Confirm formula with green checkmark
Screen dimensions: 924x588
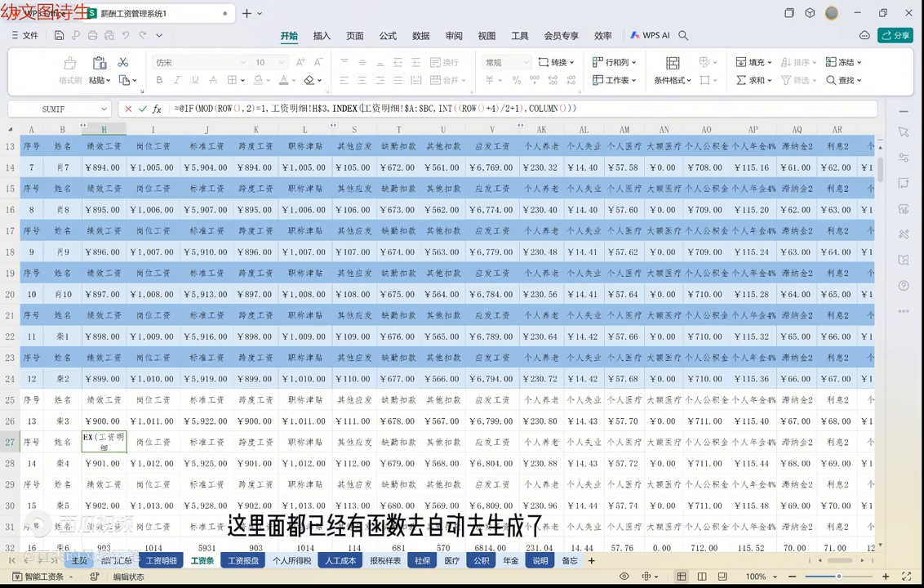[x=143, y=109]
